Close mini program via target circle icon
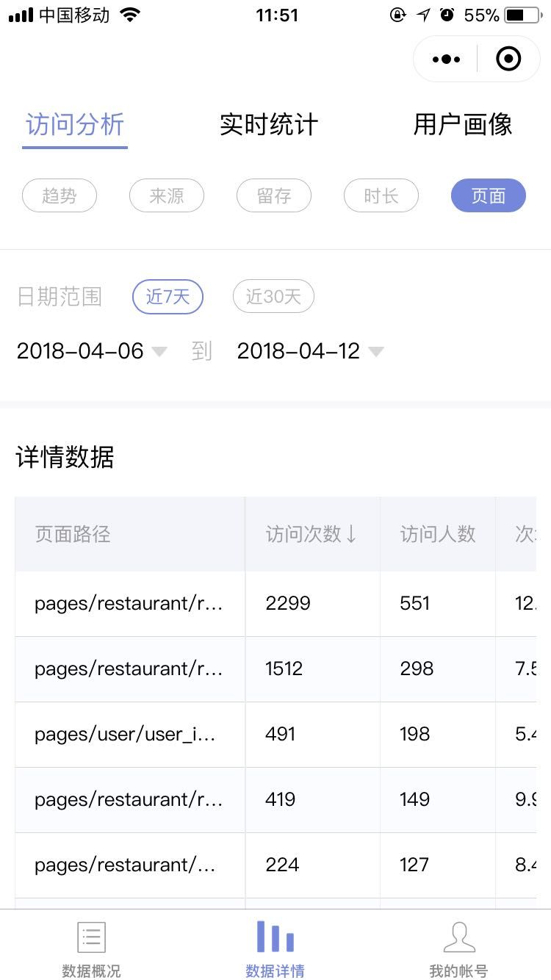Screen dimensions: 551x980 [x=508, y=59]
